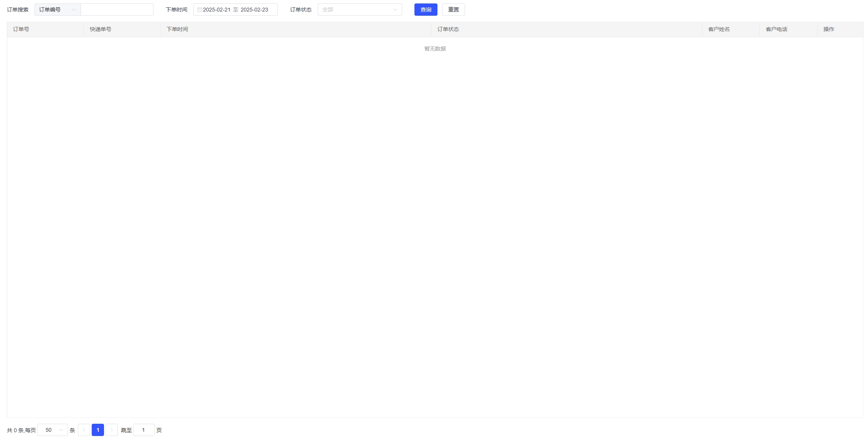Click the 操作 column header
Image resolution: width=868 pixels, height=441 pixels.
click(829, 29)
